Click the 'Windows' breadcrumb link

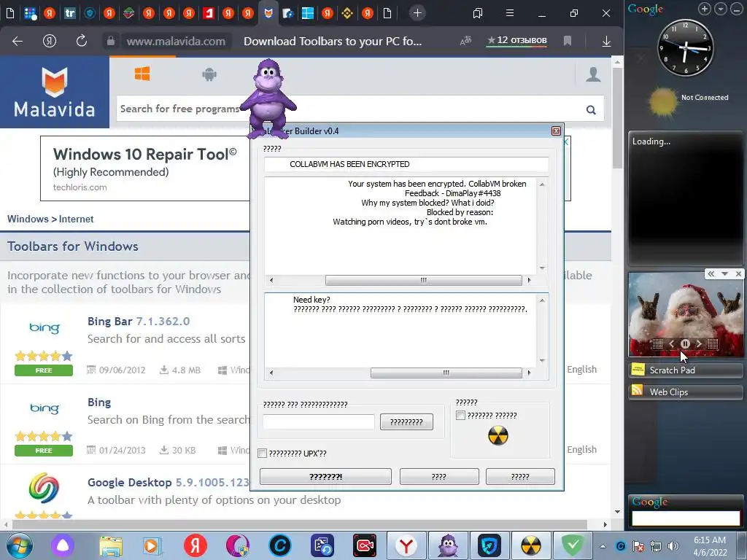coord(28,219)
